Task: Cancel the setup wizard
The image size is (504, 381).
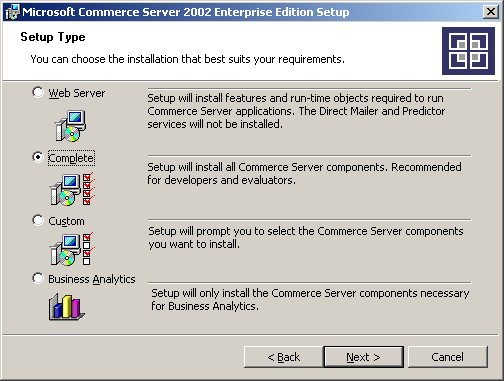Action: click(447, 357)
